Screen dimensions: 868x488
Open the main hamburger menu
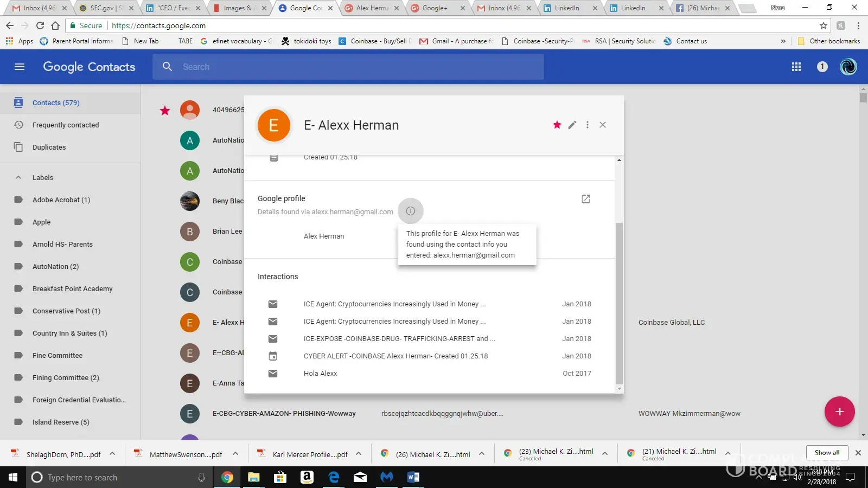(20, 67)
